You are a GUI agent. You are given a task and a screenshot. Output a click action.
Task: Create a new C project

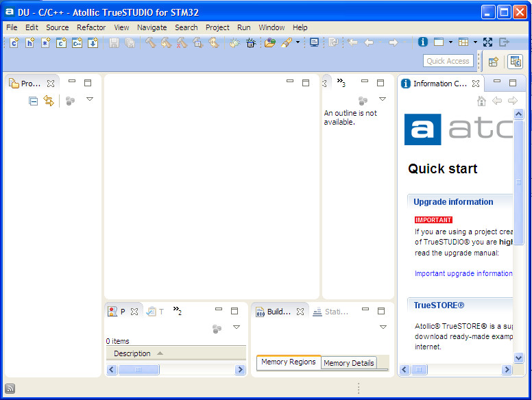(61, 42)
